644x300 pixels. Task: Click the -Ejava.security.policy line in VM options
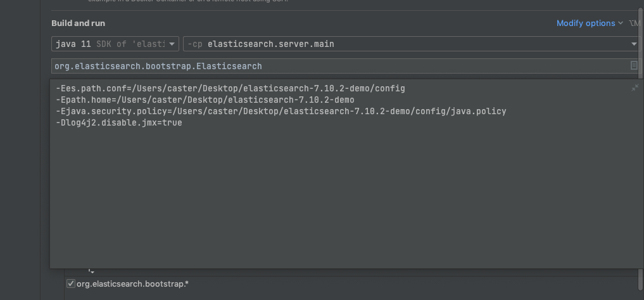(x=281, y=112)
